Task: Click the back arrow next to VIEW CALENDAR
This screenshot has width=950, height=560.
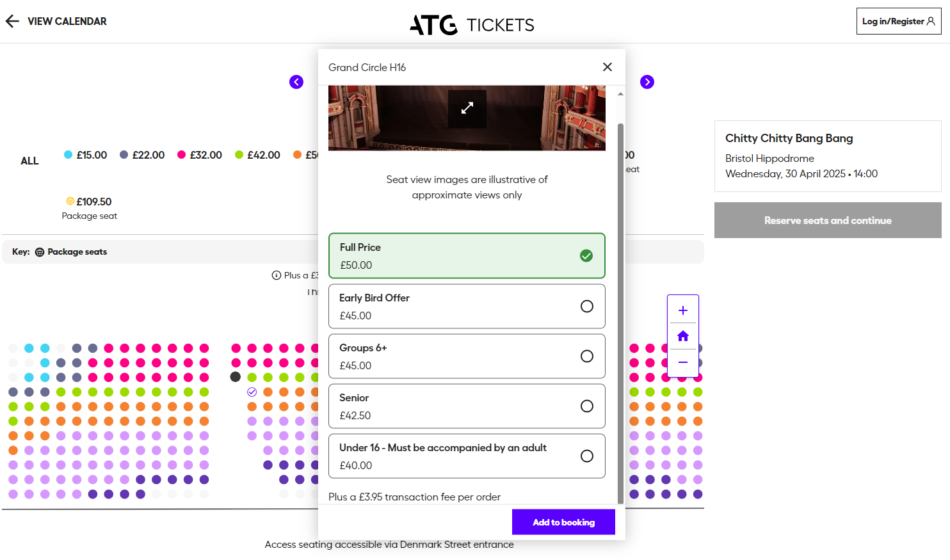Action: click(12, 20)
